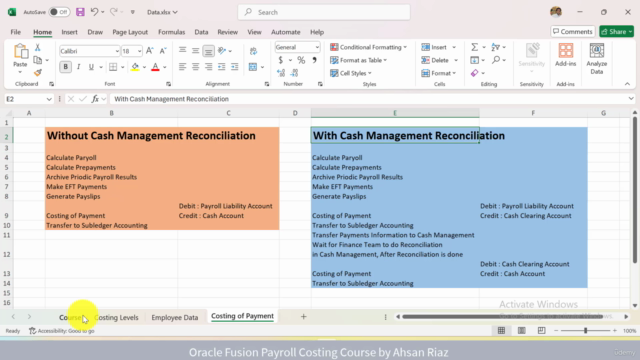Toggle Underline formatting
This screenshot has width=640, height=360.
pos(91,67)
